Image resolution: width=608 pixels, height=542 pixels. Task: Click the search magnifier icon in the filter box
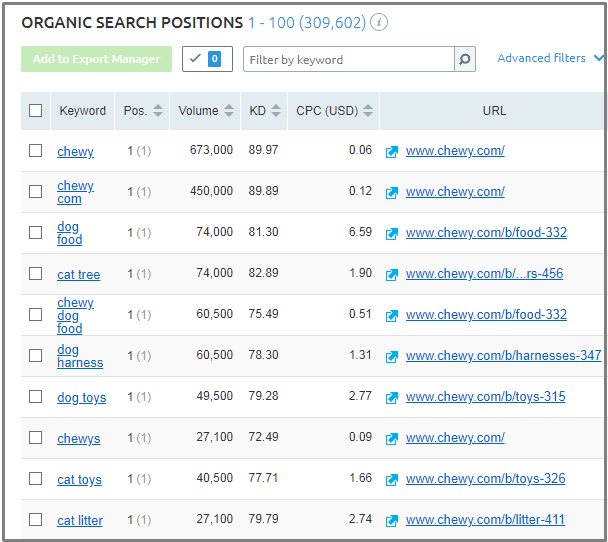click(x=465, y=59)
